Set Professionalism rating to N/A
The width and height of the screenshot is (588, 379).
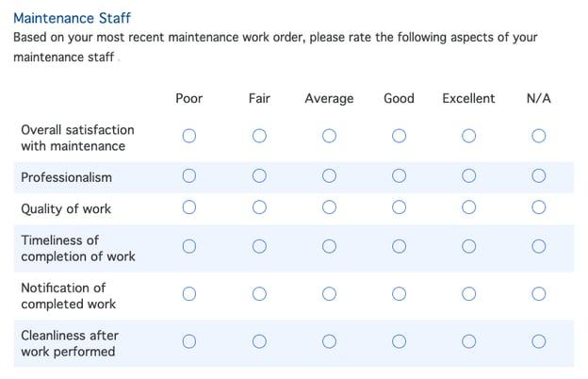click(538, 176)
